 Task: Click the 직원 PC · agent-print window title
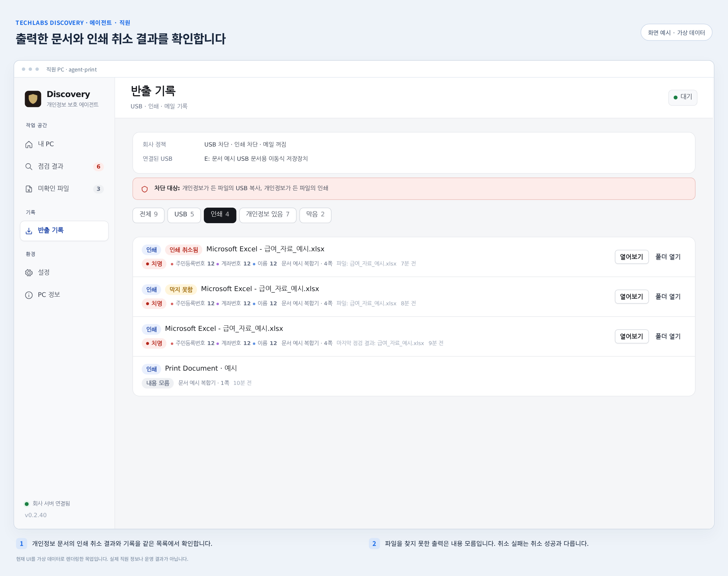[x=72, y=70]
